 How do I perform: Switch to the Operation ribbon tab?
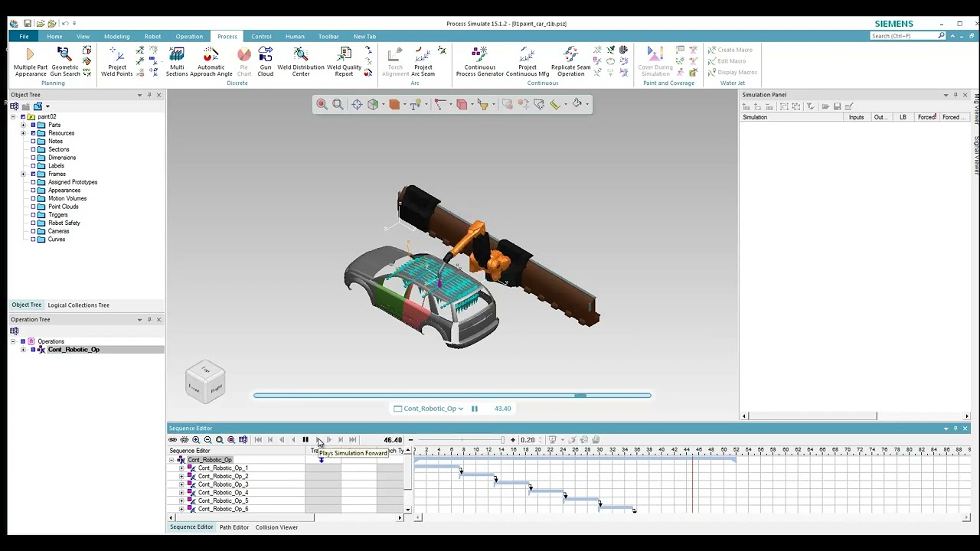189,37
